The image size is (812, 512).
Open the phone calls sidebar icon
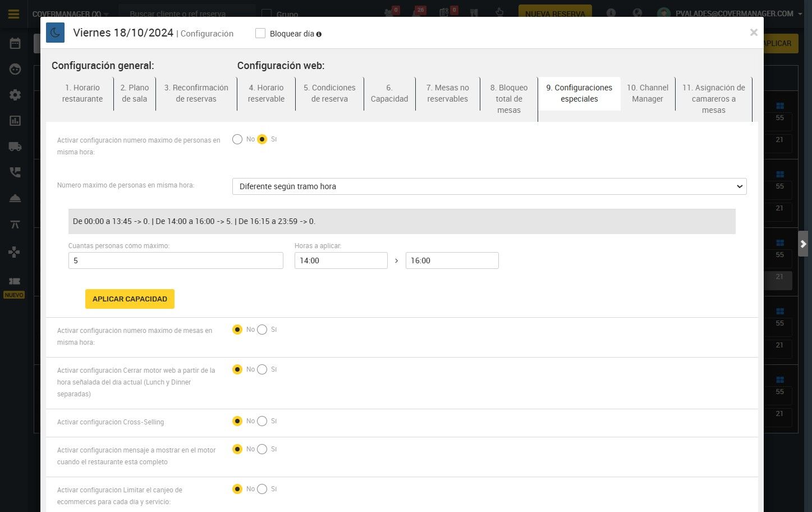(15, 172)
